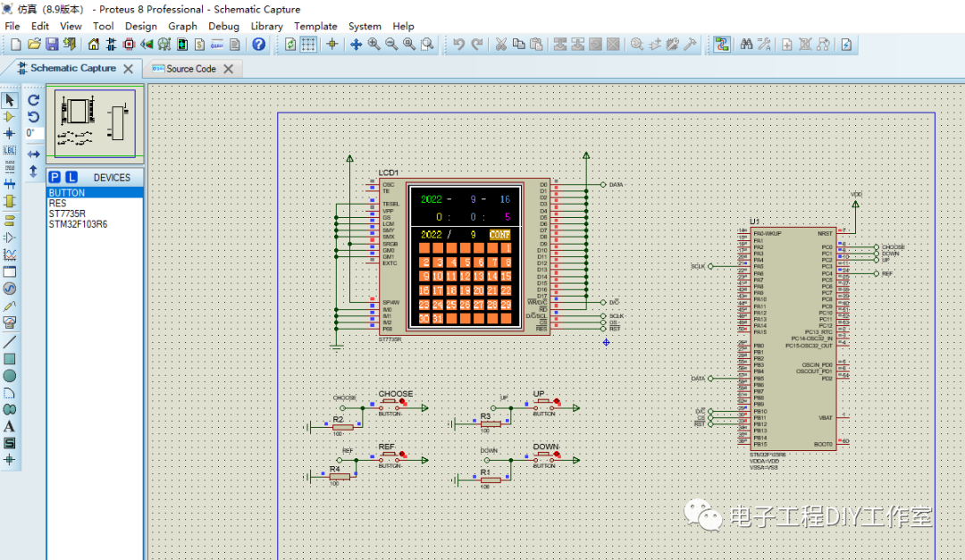Activate Generator Mode sine icon
The image size is (965, 560).
[9, 288]
